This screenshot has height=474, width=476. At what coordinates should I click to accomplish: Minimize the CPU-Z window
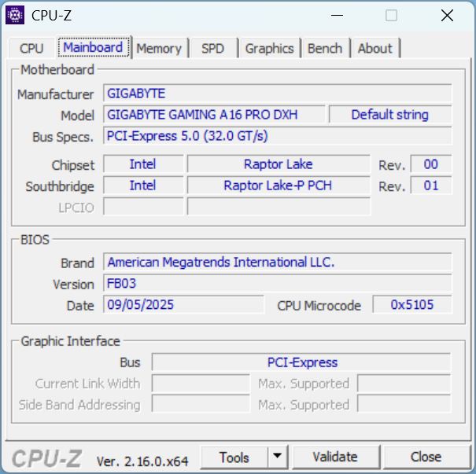pyautogui.click(x=338, y=15)
